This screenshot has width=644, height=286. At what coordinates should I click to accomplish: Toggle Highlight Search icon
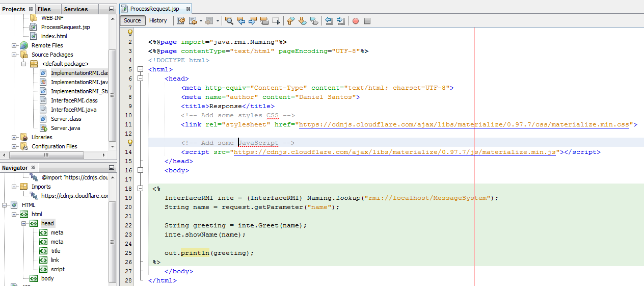264,21
